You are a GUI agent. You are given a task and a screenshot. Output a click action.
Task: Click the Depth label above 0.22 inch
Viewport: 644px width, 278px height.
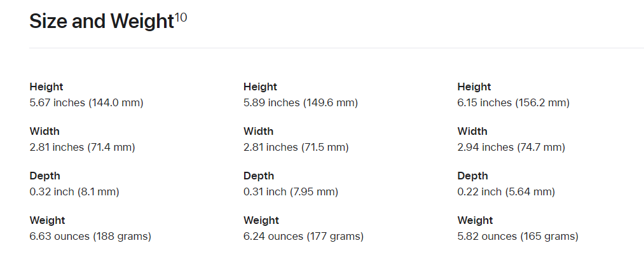click(474, 176)
